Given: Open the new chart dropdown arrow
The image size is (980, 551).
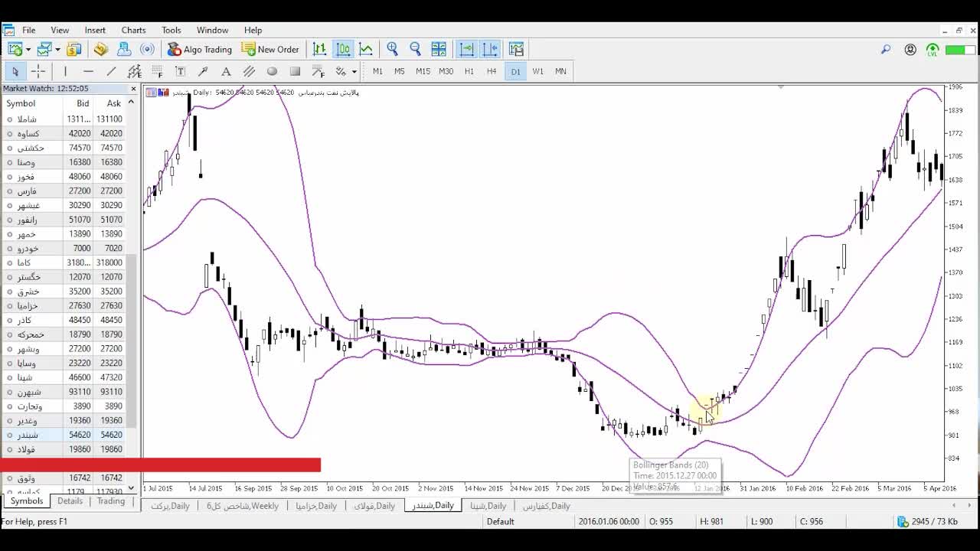Looking at the screenshot, I should 28,50.
